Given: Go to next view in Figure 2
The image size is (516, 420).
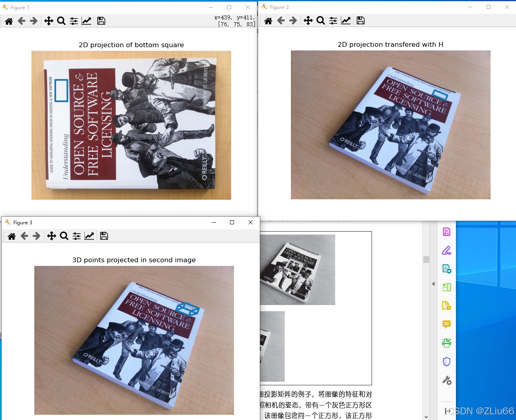Looking at the screenshot, I should tap(293, 21).
